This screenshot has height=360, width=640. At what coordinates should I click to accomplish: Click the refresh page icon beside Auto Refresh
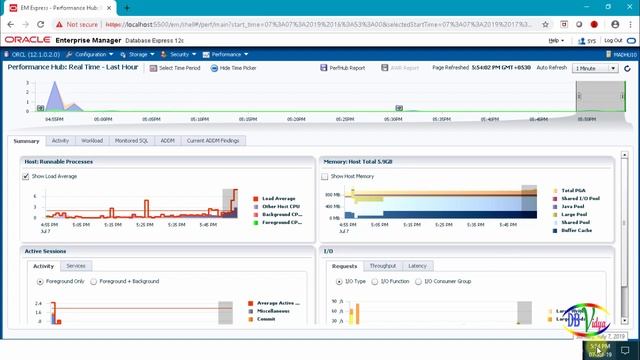(x=627, y=68)
